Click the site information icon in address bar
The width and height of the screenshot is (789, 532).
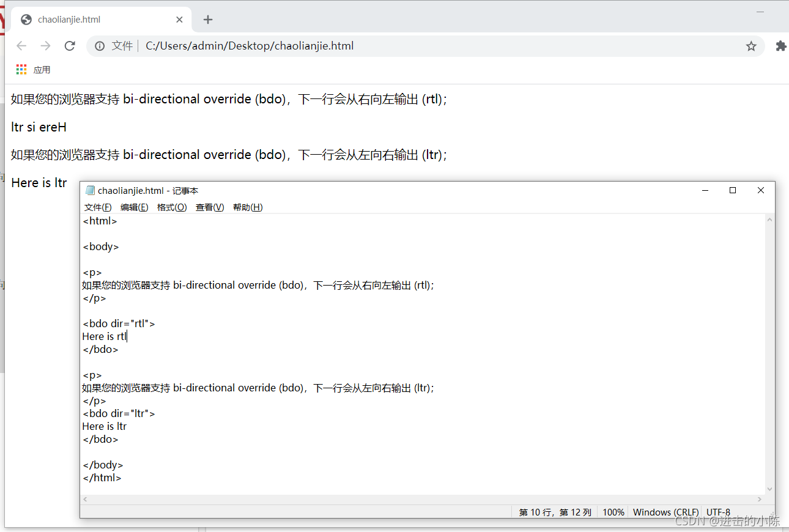click(x=100, y=46)
